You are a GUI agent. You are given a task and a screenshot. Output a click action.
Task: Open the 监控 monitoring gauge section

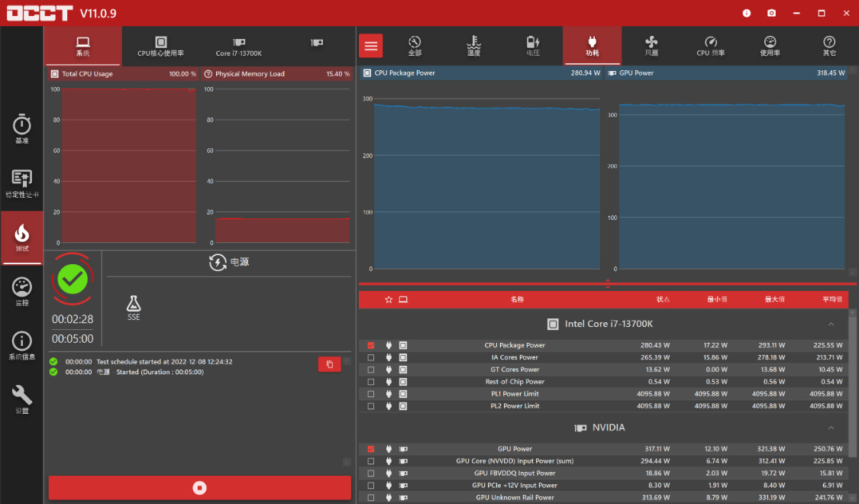coord(21,292)
